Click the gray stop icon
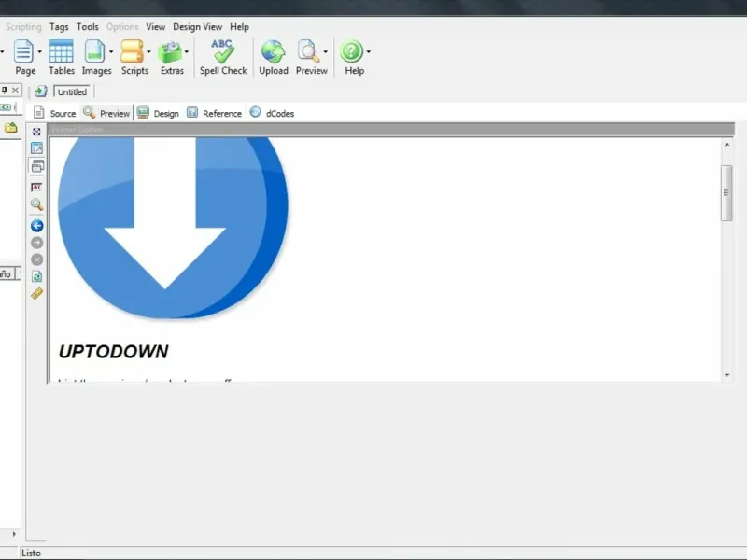The image size is (747, 560). tap(36, 259)
